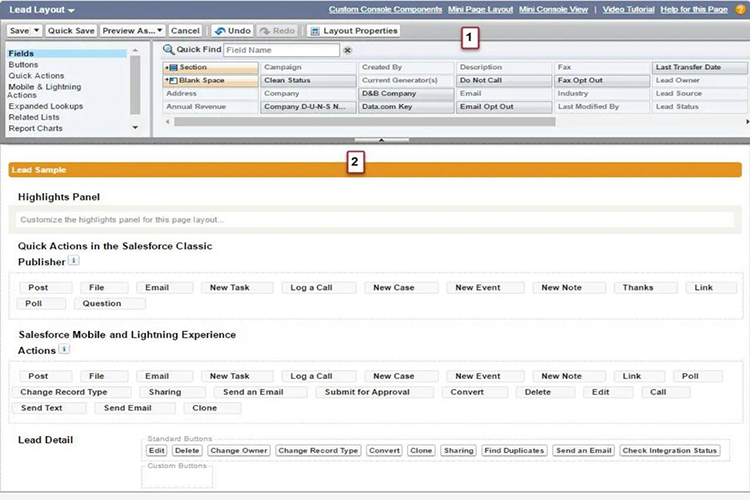The width and height of the screenshot is (750, 500).
Task: Select Change Record Type in Lightning actions
Action: click(x=71, y=392)
